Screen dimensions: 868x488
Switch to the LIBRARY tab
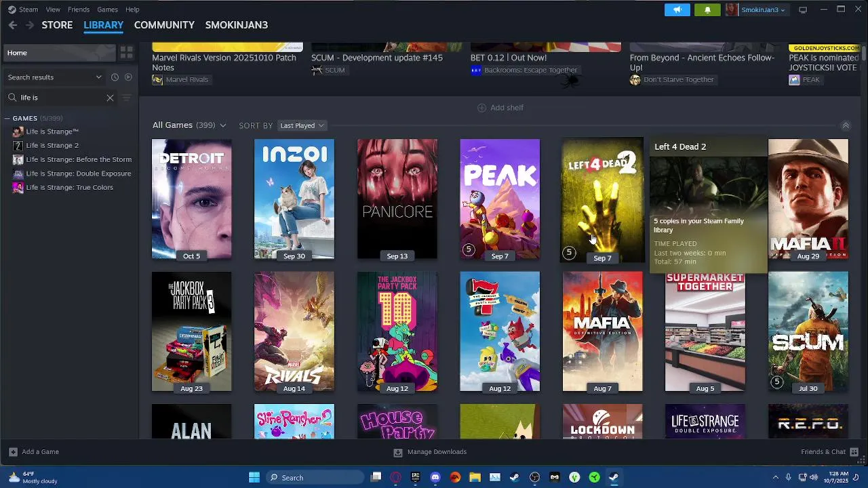click(103, 25)
